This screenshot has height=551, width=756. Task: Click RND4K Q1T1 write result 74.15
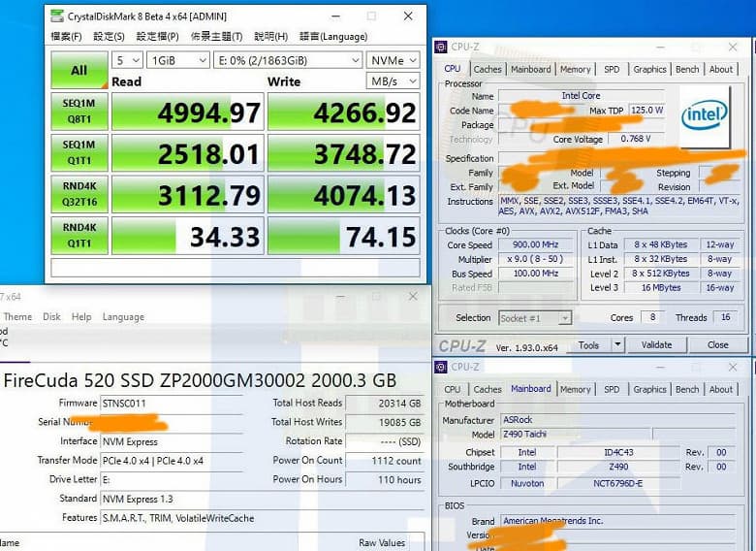(x=344, y=236)
